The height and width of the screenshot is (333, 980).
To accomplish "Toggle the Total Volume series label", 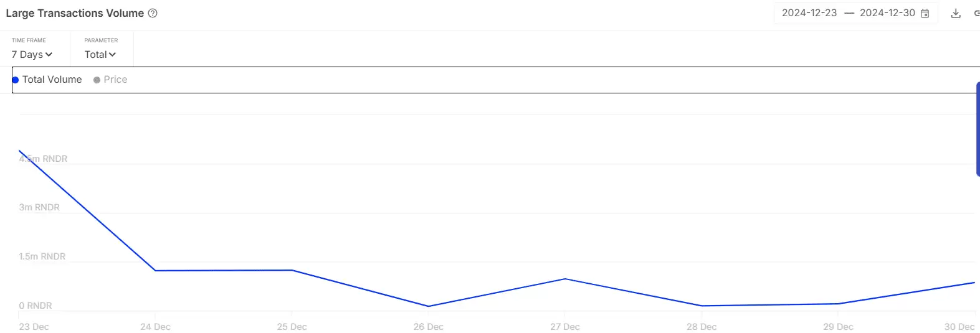I will [x=52, y=80].
